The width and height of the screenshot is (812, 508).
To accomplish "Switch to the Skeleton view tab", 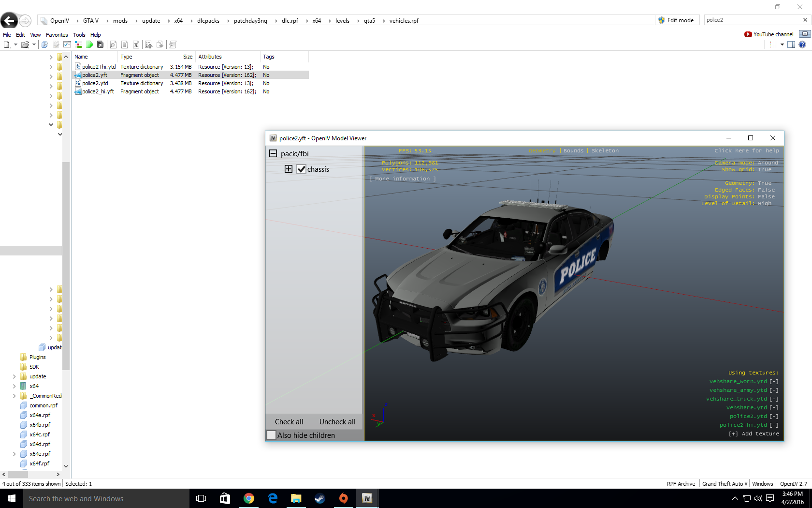I will (605, 151).
